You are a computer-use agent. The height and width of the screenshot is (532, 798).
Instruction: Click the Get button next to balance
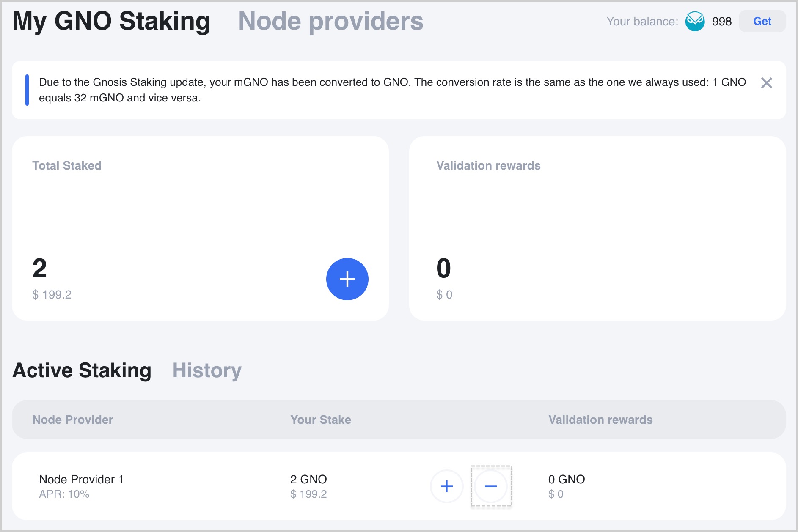[762, 21]
